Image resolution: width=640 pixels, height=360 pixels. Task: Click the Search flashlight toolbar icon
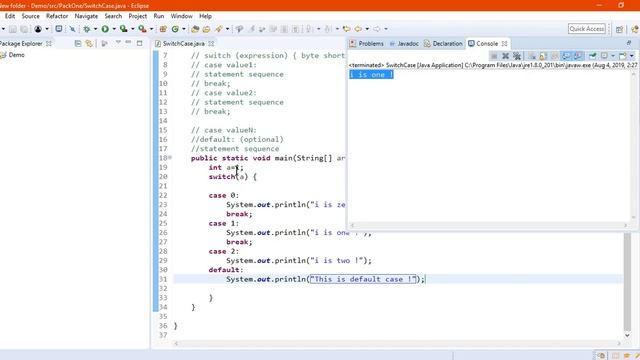tap(218, 29)
